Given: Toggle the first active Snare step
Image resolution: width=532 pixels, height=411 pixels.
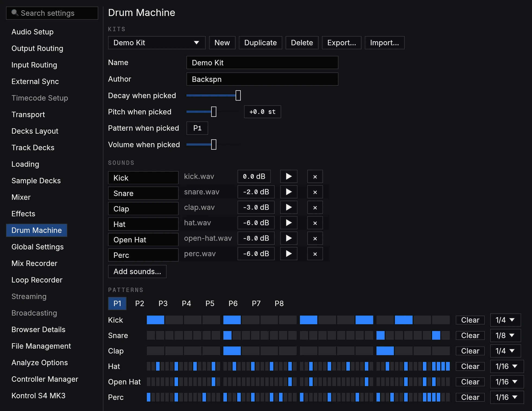Looking at the screenshot, I should click(x=227, y=335).
